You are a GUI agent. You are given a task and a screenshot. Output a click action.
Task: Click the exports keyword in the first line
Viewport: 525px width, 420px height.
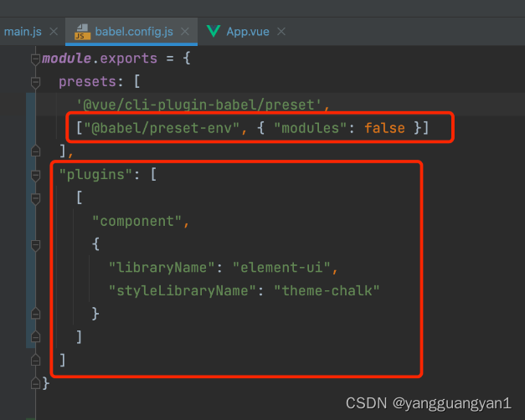click(129, 59)
